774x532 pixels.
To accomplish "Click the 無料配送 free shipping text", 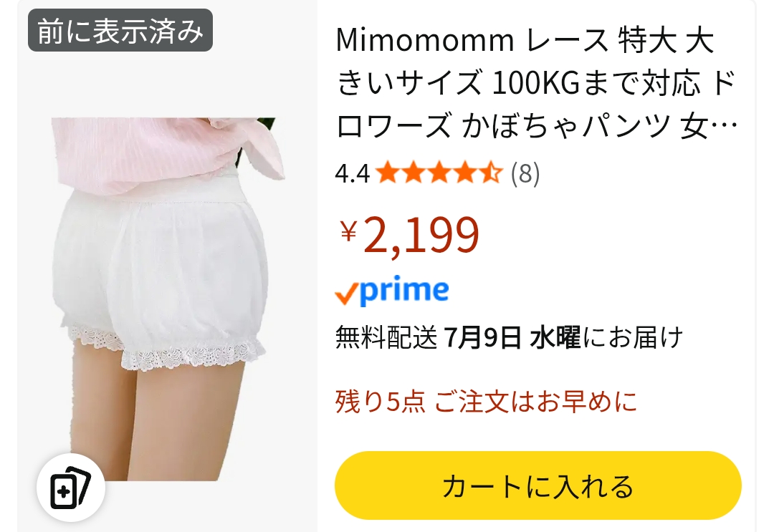I will coord(386,338).
